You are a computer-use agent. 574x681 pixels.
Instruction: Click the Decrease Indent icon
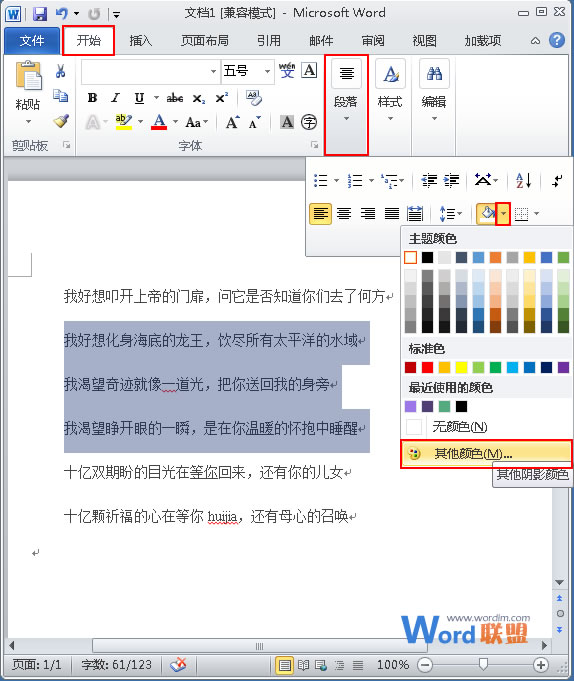(x=429, y=180)
